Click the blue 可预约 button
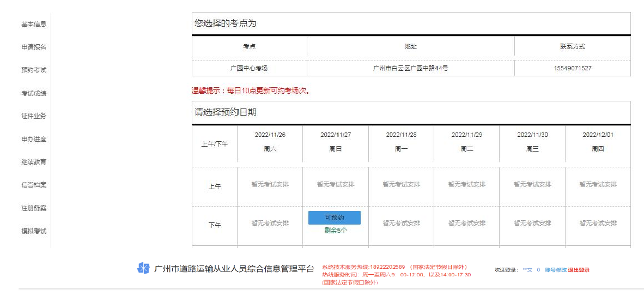This screenshot has width=644, height=296. [335, 218]
